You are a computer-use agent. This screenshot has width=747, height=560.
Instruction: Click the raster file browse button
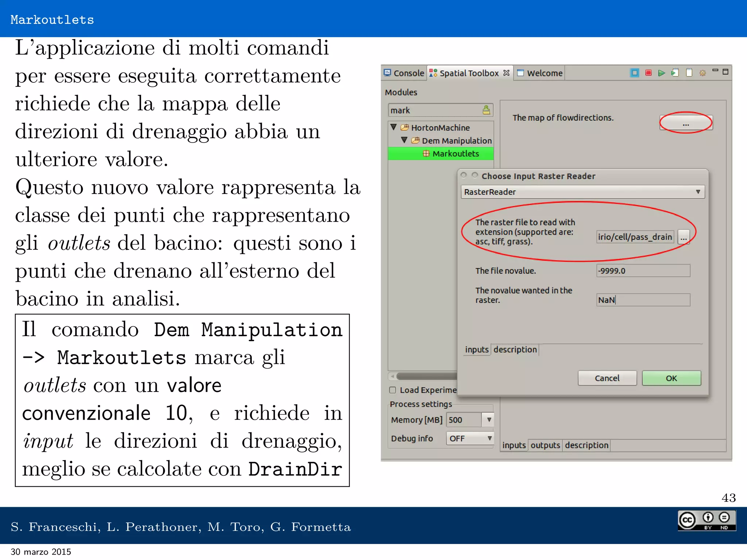[x=684, y=237]
